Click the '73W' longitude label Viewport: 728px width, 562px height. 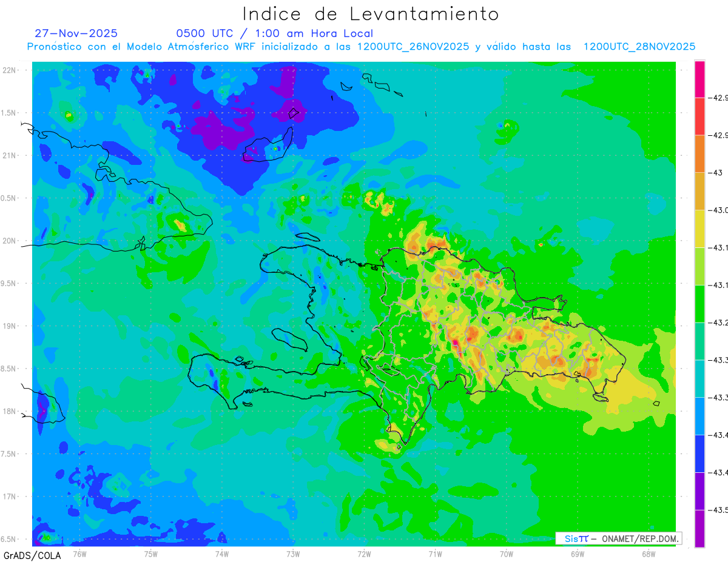(x=292, y=554)
